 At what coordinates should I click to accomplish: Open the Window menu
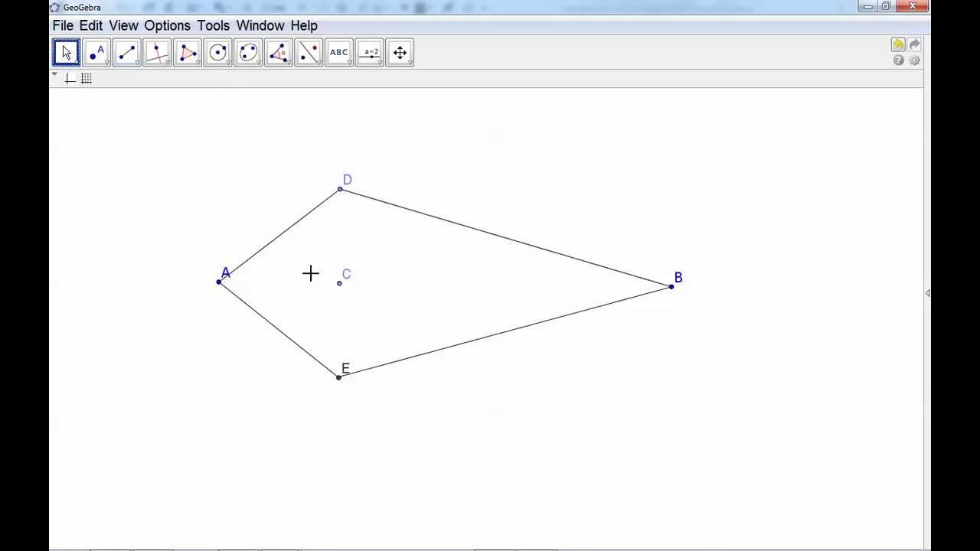[x=260, y=25]
